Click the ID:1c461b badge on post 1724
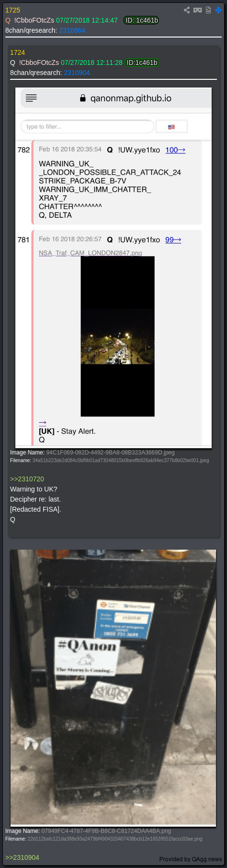Image resolution: width=227 pixels, height=868 pixels. pyautogui.click(x=142, y=63)
